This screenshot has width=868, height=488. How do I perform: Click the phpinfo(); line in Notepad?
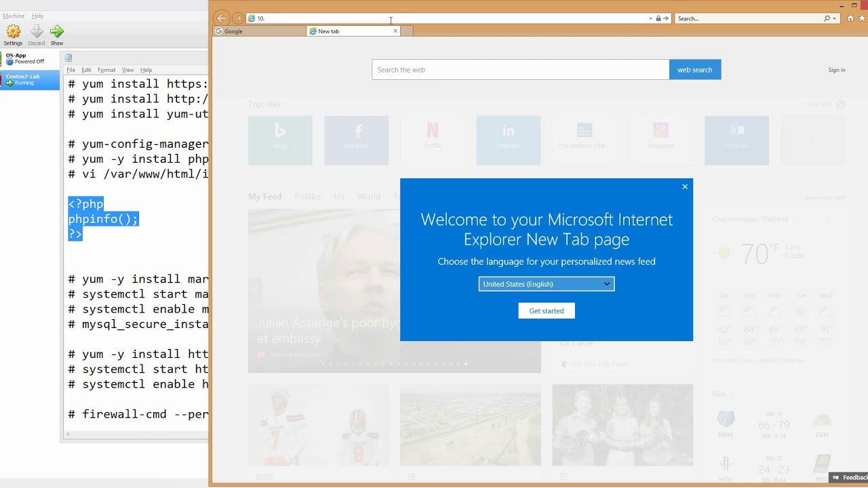click(103, 219)
